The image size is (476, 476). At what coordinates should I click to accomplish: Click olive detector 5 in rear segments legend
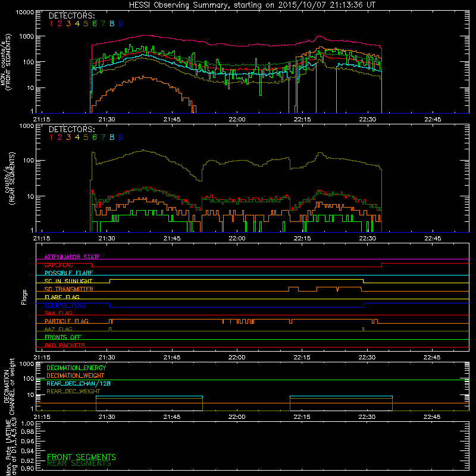[x=86, y=137]
